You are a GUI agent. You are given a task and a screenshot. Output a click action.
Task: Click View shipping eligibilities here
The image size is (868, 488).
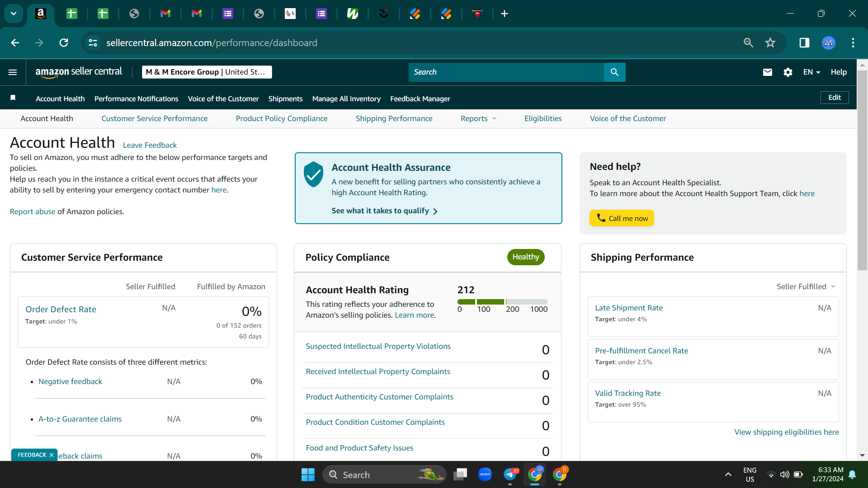point(787,432)
